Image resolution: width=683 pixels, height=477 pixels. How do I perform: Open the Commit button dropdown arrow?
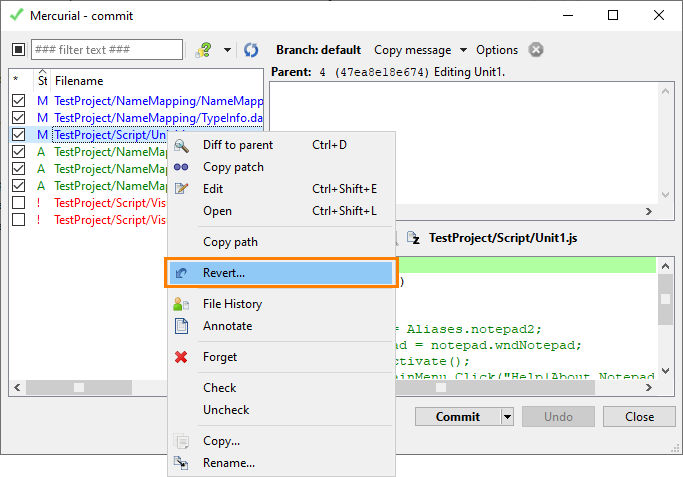(507, 417)
